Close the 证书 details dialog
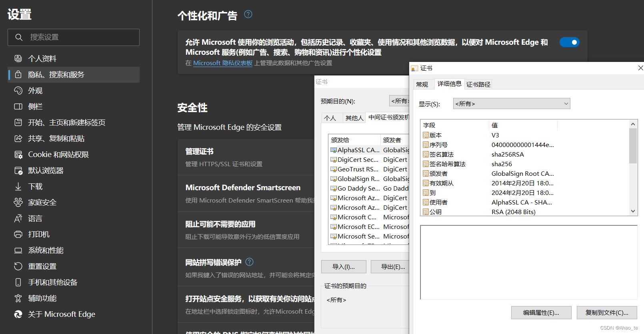This screenshot has height=334, width=644. click(x=640, y=68)
